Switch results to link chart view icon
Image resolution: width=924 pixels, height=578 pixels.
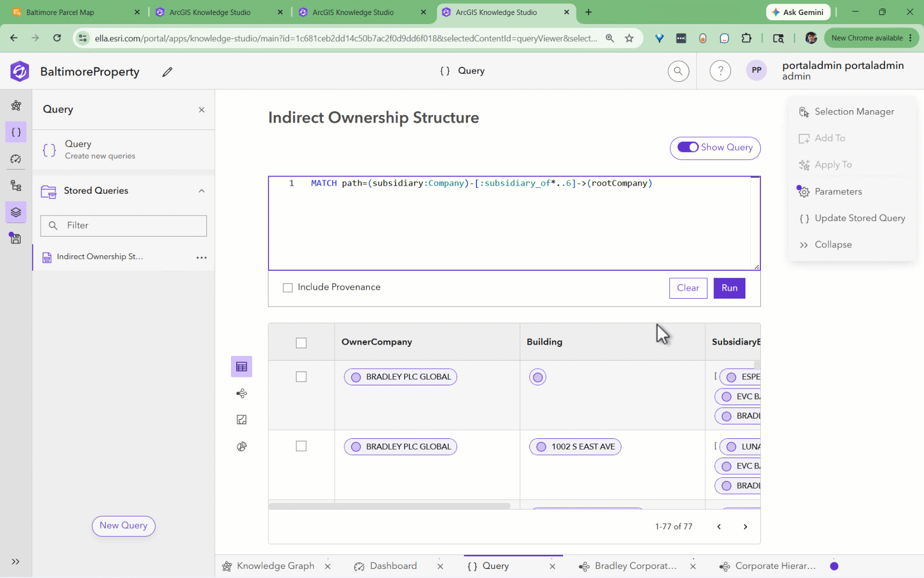(x=242, y=393)
